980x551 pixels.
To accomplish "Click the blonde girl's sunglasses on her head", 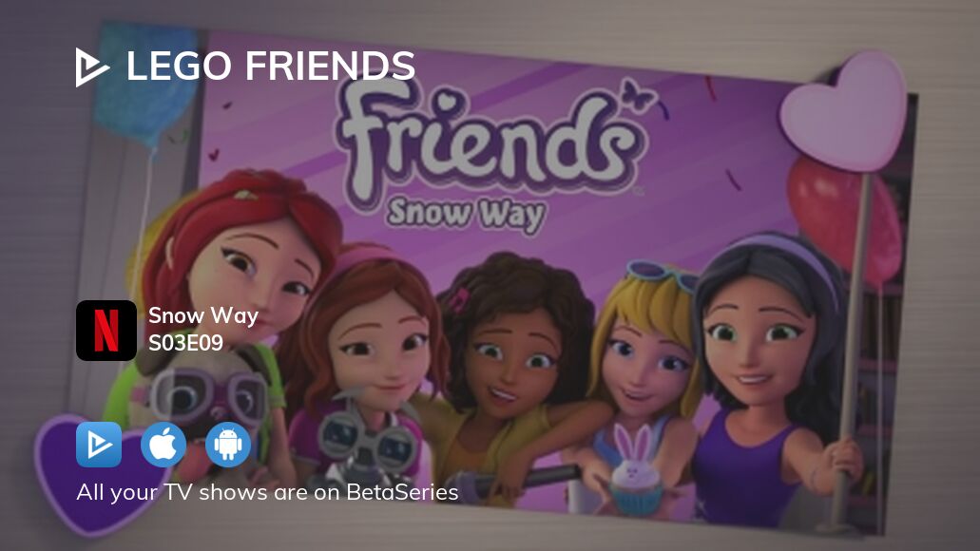I will point(662,276).
